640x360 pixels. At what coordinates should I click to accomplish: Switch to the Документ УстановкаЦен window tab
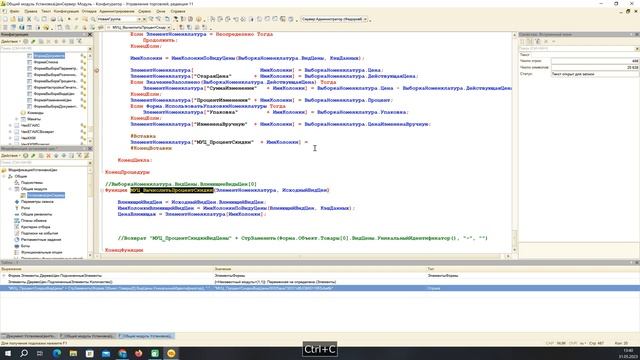click(x=29, y=336)
